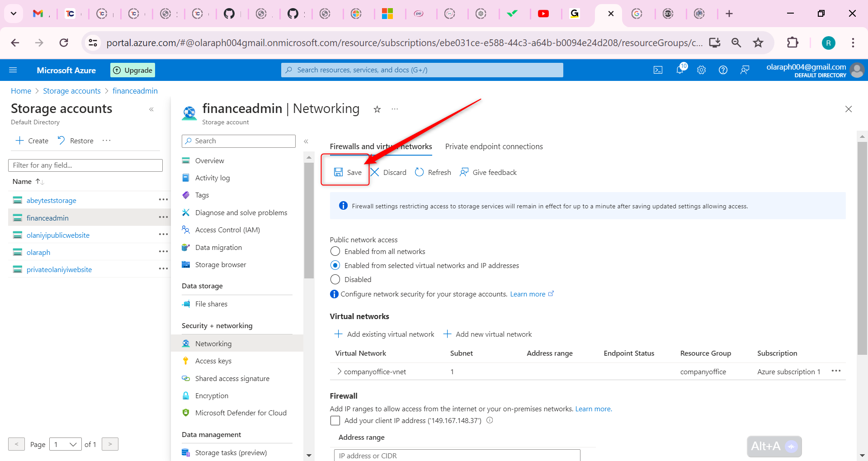Click the resource menu scrollbar
This screenshot has height=461, width=868.
click(x=309, y=221)
